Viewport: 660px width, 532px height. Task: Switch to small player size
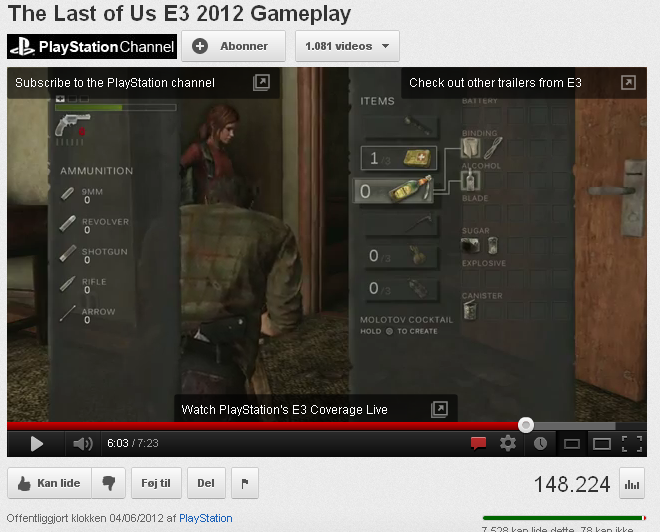pyautogui.click(x=572, y=444)
